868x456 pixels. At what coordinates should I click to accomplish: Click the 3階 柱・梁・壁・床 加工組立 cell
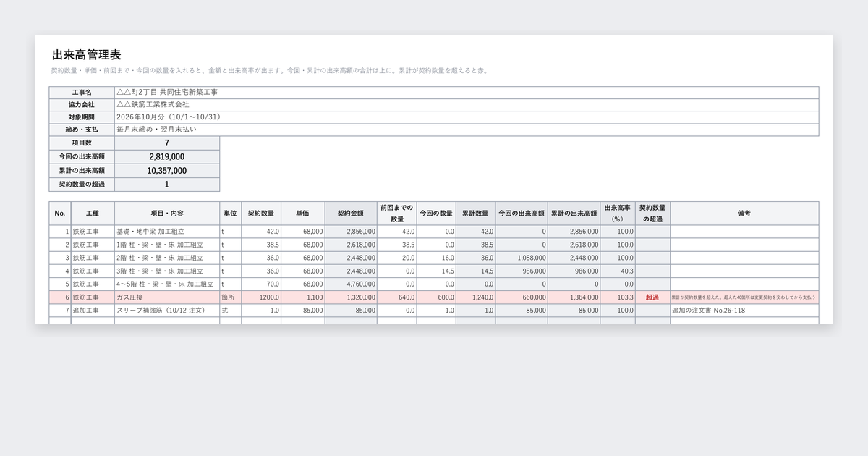click(167, 271)
